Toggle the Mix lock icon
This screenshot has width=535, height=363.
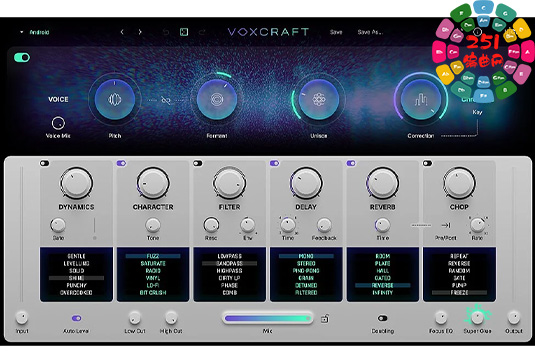click(x=324, y=319)
